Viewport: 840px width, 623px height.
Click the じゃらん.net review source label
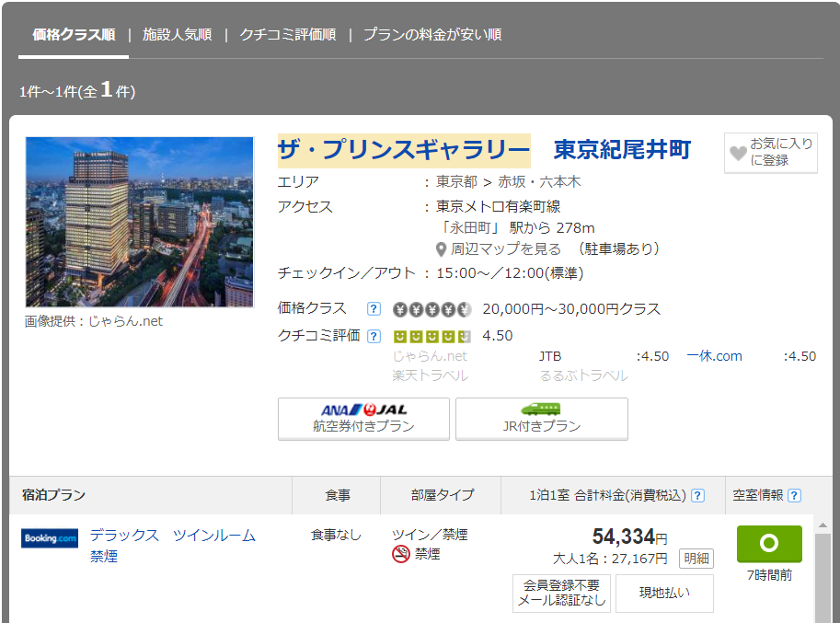430,356
